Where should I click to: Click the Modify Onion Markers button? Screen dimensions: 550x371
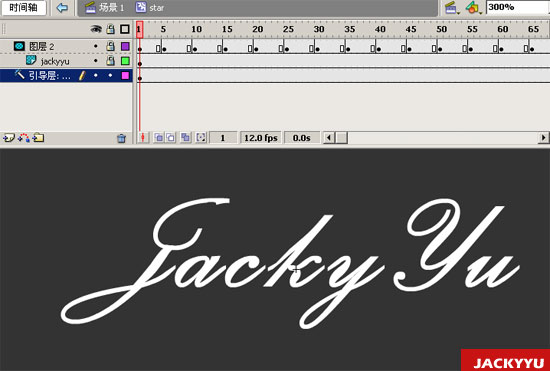click(201, 137)
